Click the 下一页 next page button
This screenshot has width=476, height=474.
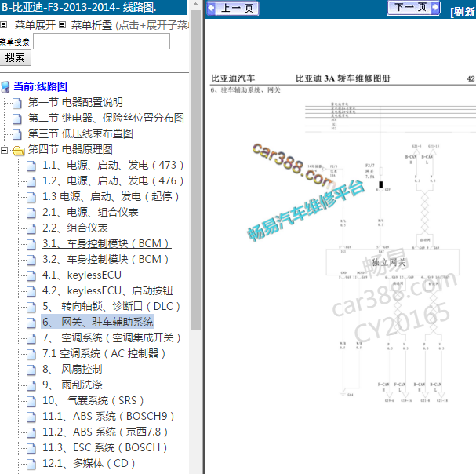413,7
